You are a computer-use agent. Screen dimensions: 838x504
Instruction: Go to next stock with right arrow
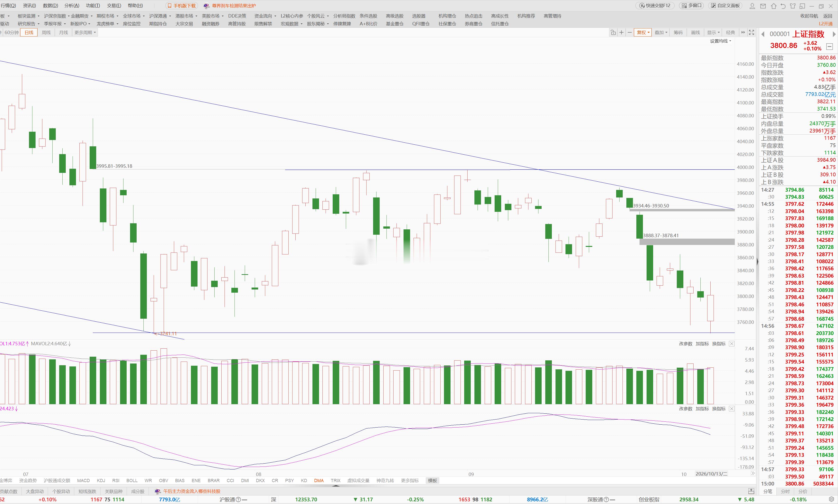pyautogui.click(x=834, y=34)
